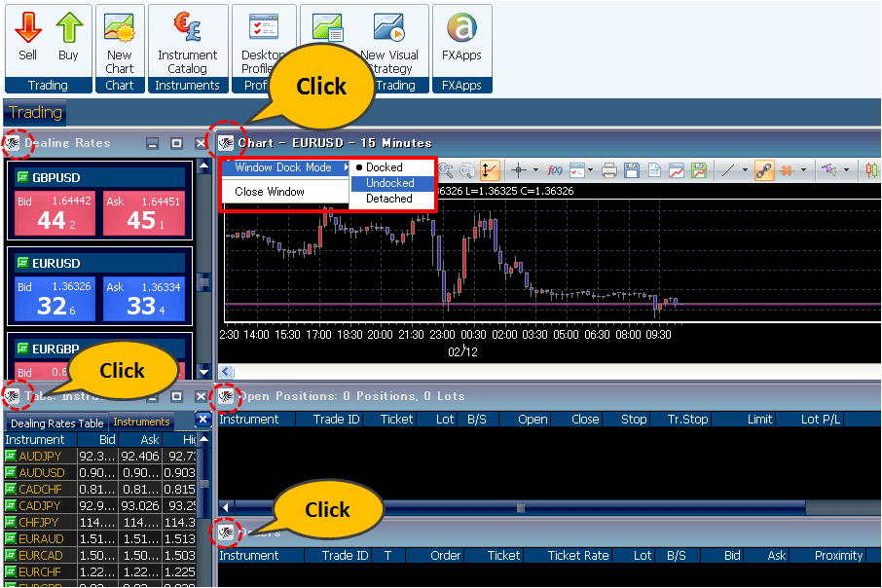
Task: Click the f(x) indicators icon
Action: coord(556,170)
